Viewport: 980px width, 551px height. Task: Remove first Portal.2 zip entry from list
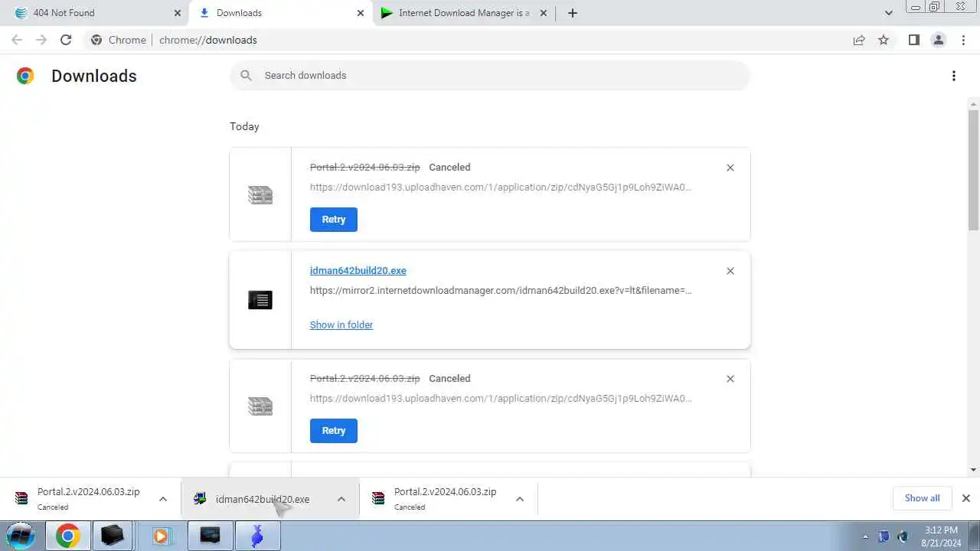[730, 168]
